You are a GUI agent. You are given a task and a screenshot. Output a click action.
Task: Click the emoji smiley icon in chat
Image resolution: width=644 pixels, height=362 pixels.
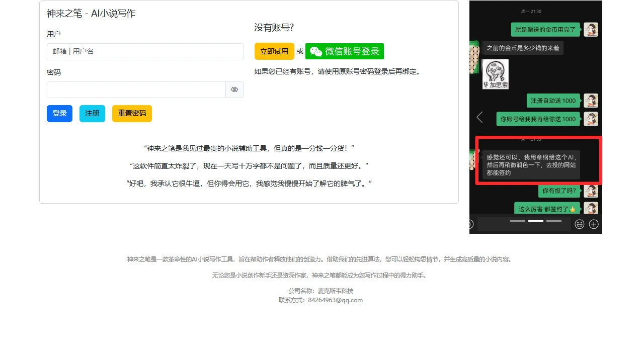click(580, 224)
